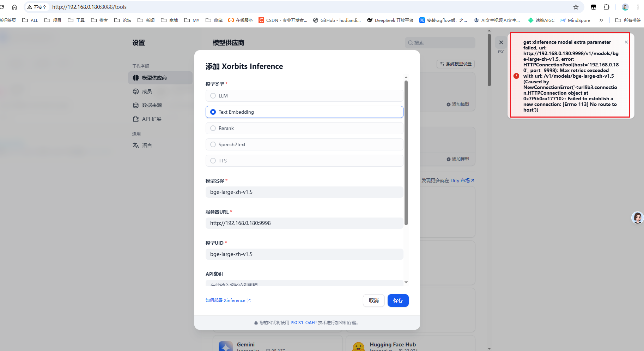Open the browser extensions puzzle icon
The height and width of the screenshot is (351, 644).
pyautogui.click(x=607, y=7)
